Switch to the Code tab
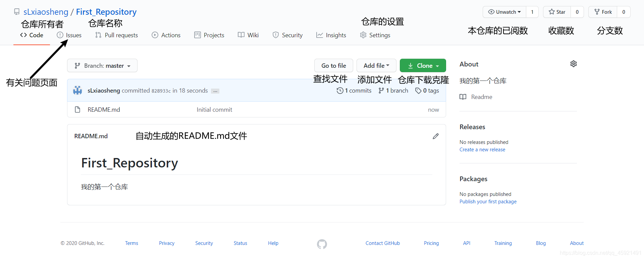644x259 pixels. point(32,35)
